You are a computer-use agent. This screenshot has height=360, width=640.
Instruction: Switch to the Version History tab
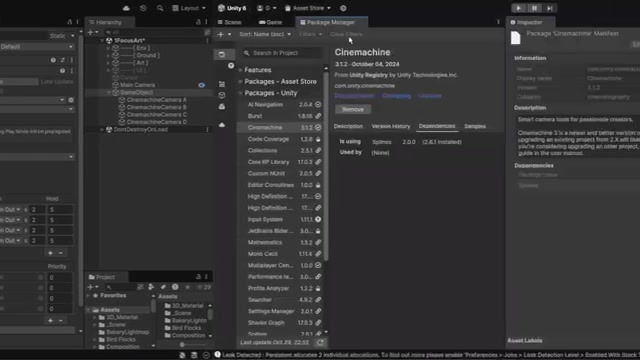click(391, 127)
